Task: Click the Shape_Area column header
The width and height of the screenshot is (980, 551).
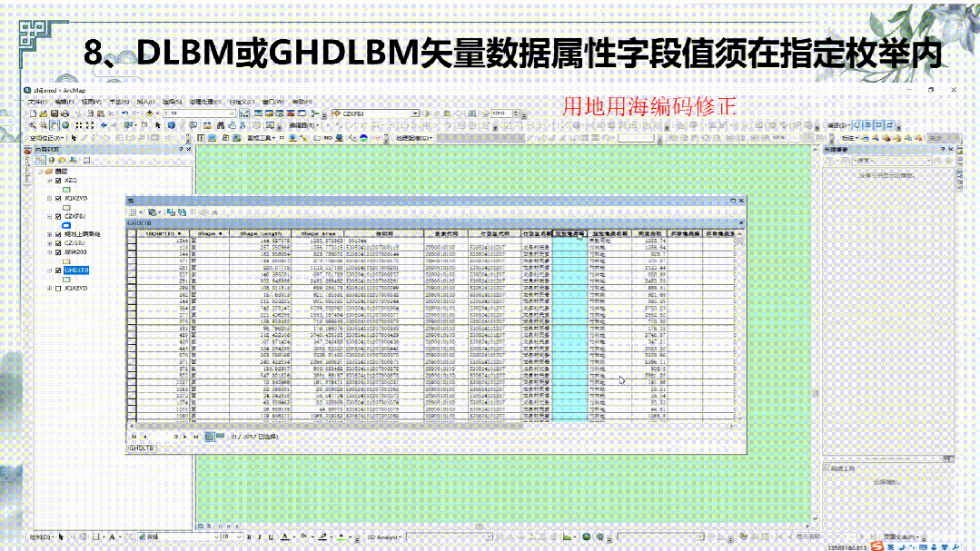Action: click(318, 233)
